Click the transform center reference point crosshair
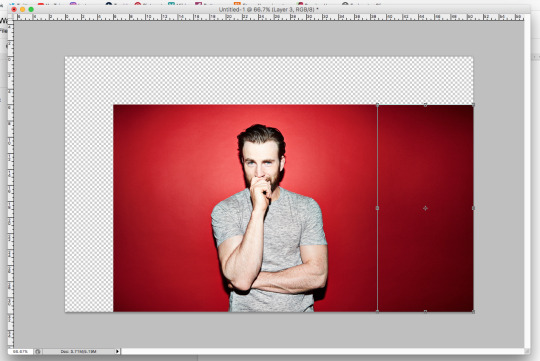The width and height of the screenshot is (540, 361). pyautogui.click(x=425, y=208)
